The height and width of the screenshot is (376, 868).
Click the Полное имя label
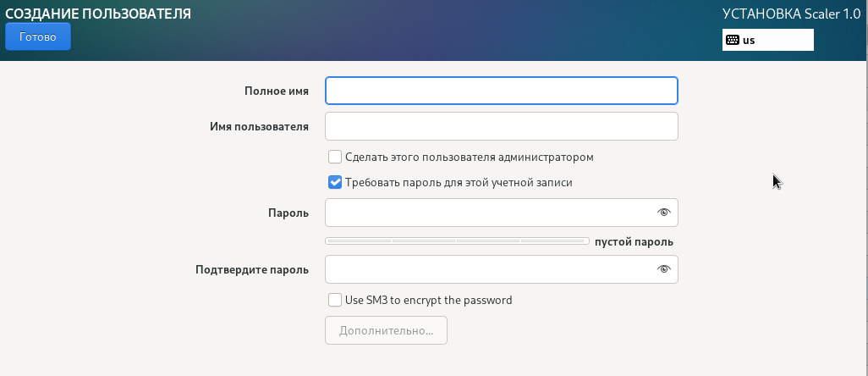pos(276,91)
